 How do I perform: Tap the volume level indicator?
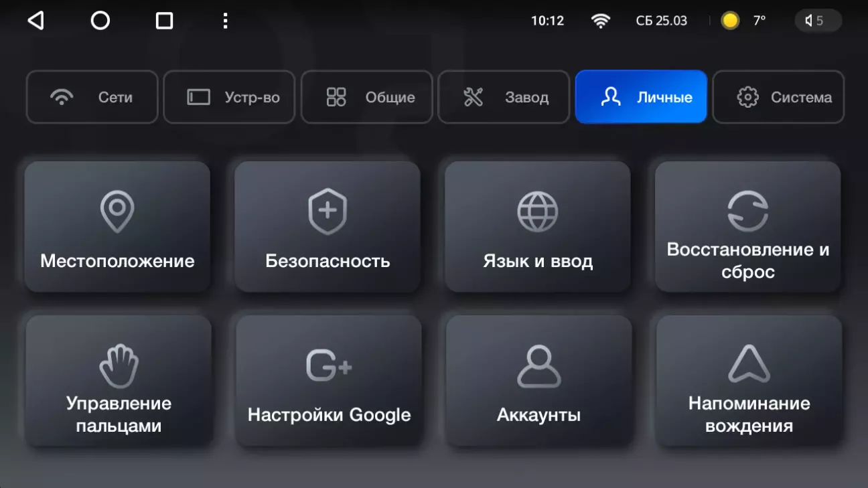point(818,21)
